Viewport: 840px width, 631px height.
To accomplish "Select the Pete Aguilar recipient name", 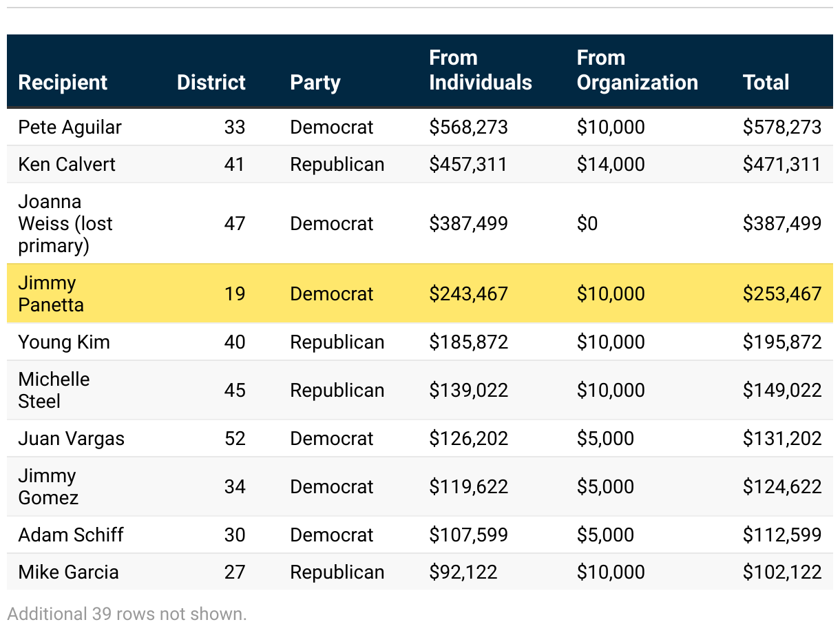I will pos(70,127).
